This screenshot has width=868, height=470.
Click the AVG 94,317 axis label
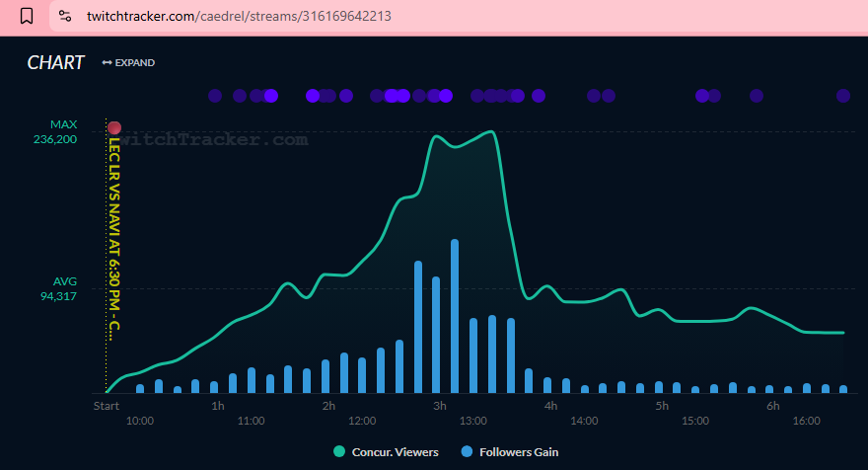pos(58,288)
